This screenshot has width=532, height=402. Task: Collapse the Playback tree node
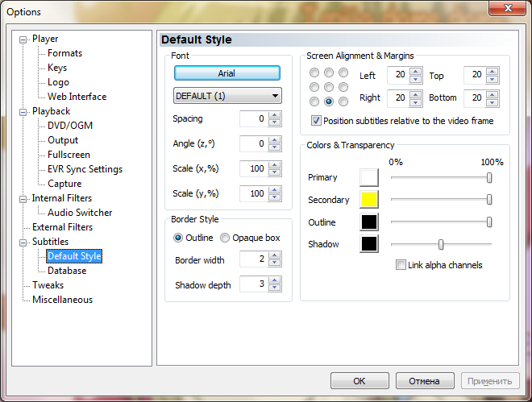coord(23,111)
